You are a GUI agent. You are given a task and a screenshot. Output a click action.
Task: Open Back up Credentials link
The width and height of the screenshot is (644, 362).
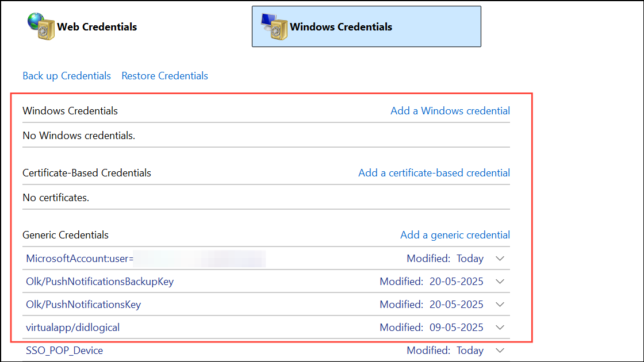pyautogui.click(x=67, y=76)
